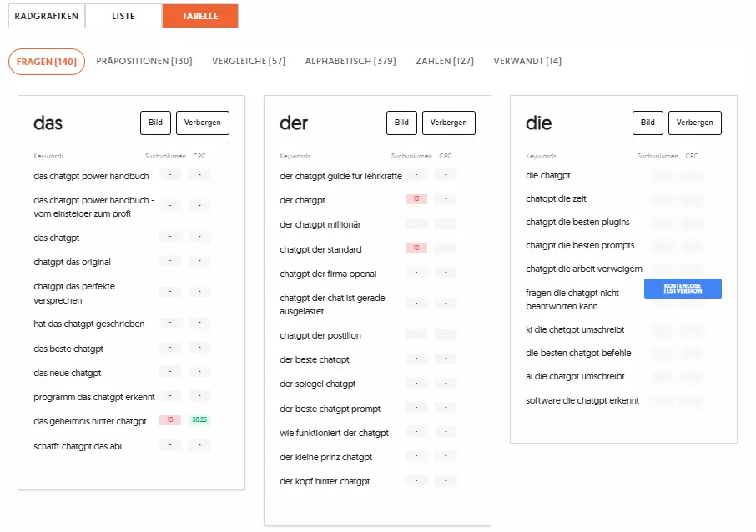Hide the das column via Verbergen
Screen dimensions: 756x532
coord(202,122)
